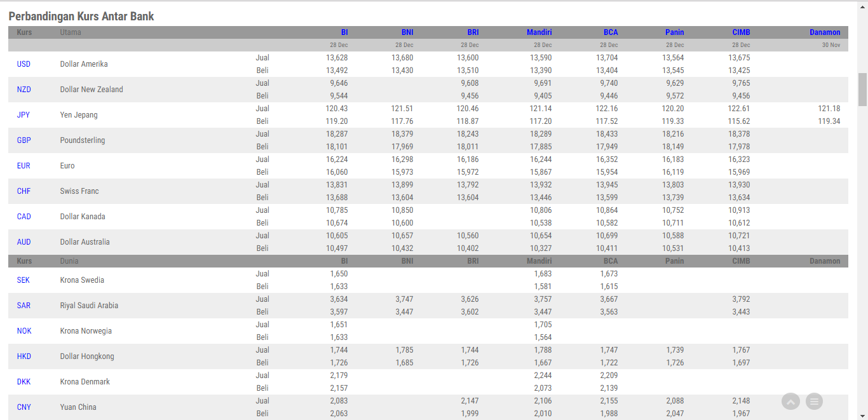The image size is (868, 420).
Task: Select the Dunia section label
Action: click(69, 261)
